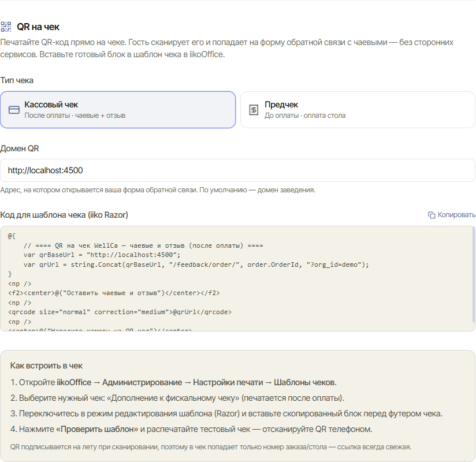Click the qrcode tag line in code
This screenshot has width=476, height=462.
click(120, 312)
